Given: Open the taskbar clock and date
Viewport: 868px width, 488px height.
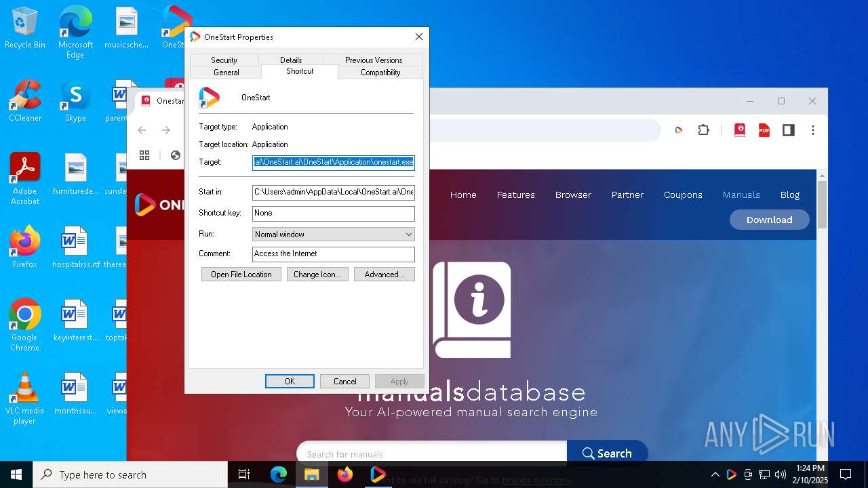Looking at the screenshot, I should pyautogui.click(x=810, y=474).
